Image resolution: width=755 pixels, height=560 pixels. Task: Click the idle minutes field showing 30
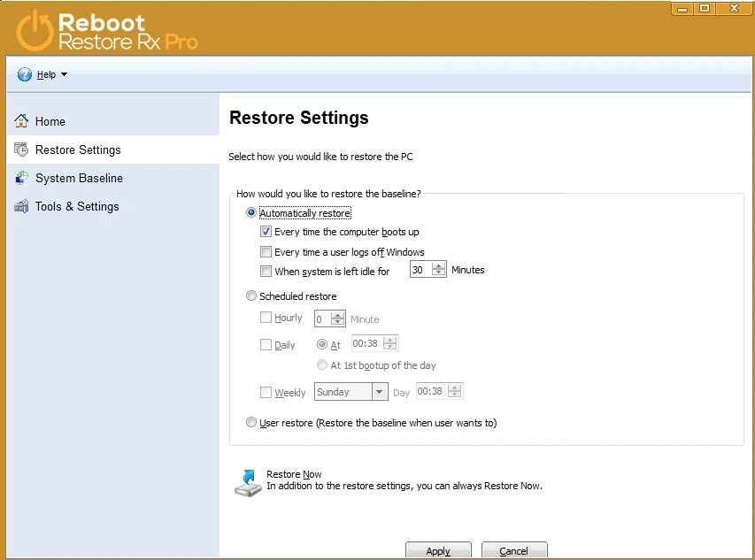click(420, 270)
